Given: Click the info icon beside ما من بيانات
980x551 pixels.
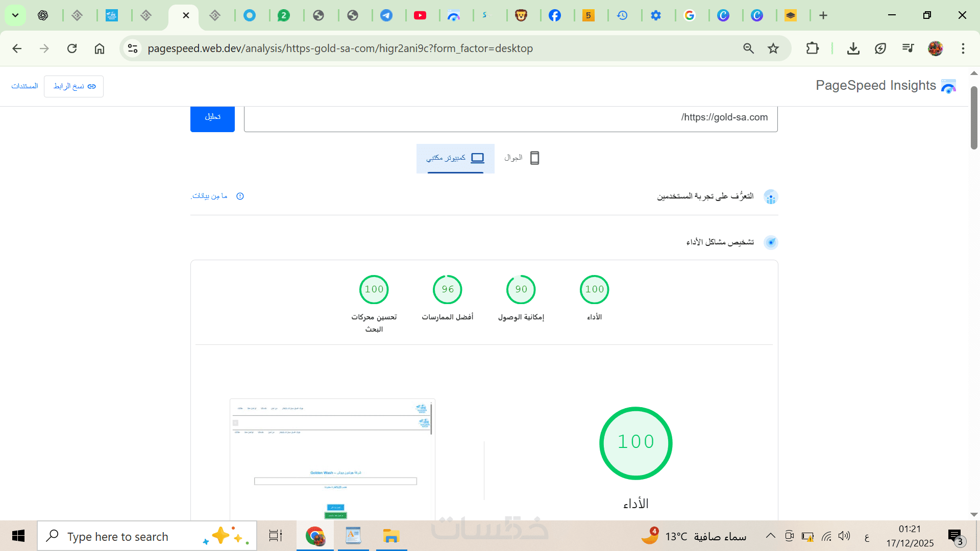Looking at the screenshot, I should [x=240, y=196].
